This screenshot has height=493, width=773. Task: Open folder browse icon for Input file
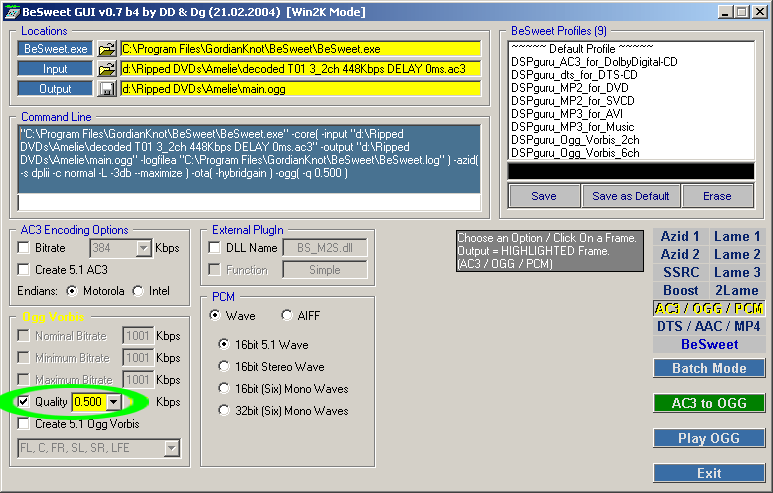pyautogui.click(x=106, y=69)
